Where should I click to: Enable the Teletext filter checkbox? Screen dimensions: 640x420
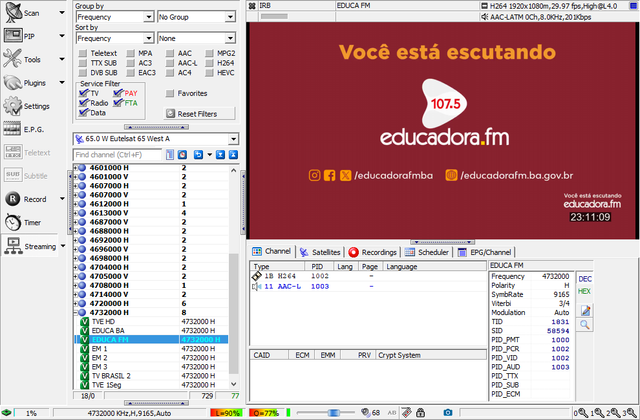pyautogui.click(x=83, y=53)
